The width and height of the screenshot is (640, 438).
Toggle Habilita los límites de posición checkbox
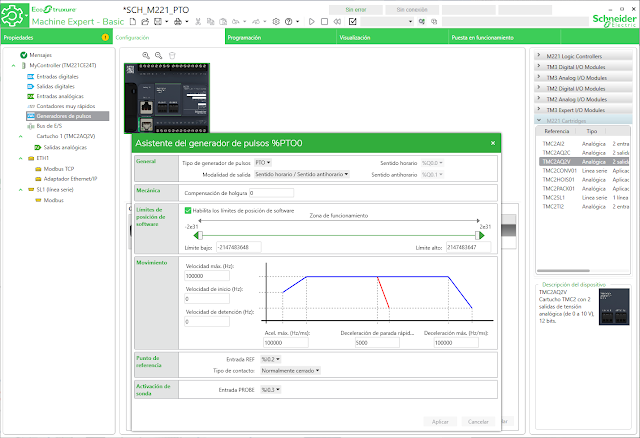(188, 211)
